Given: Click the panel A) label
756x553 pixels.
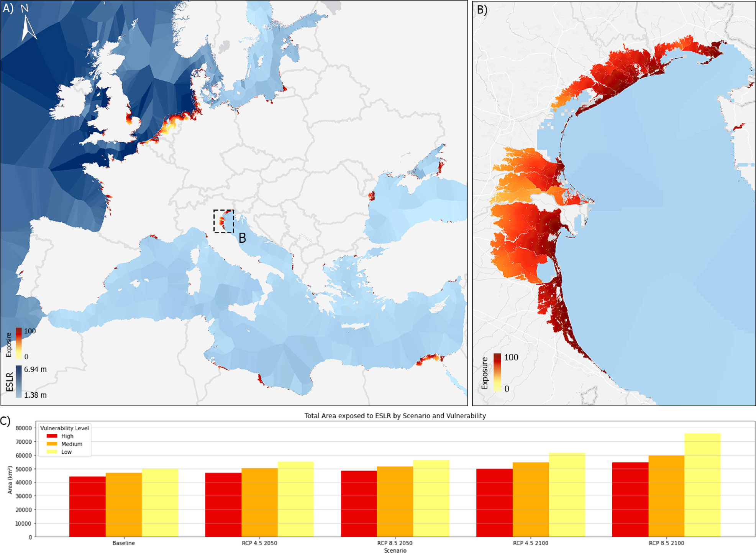Looking at the screenshot, I should pos(8,8).
